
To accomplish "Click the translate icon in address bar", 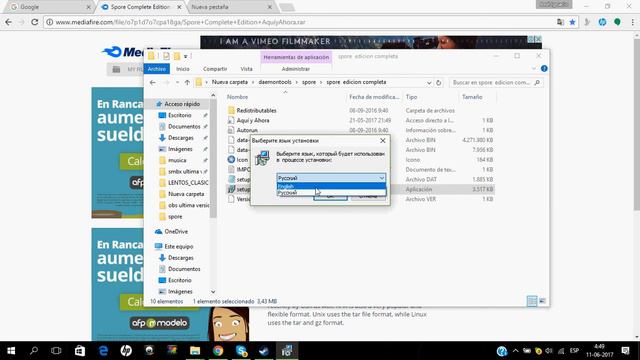I will [560, 22].
